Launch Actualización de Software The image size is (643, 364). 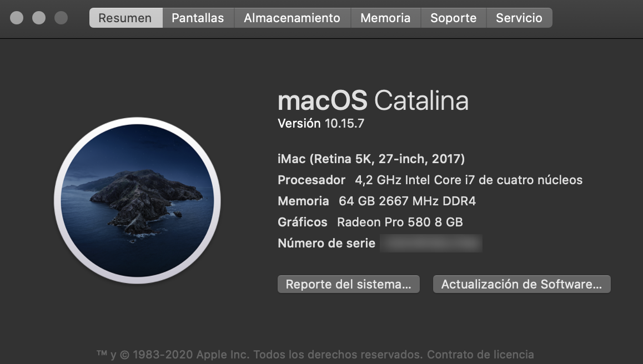521,284
